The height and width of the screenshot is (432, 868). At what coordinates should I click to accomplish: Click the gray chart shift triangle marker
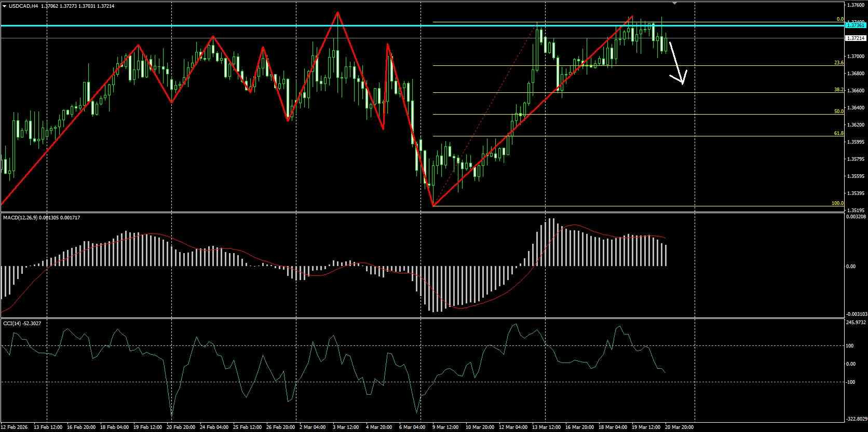click(674, 3)
